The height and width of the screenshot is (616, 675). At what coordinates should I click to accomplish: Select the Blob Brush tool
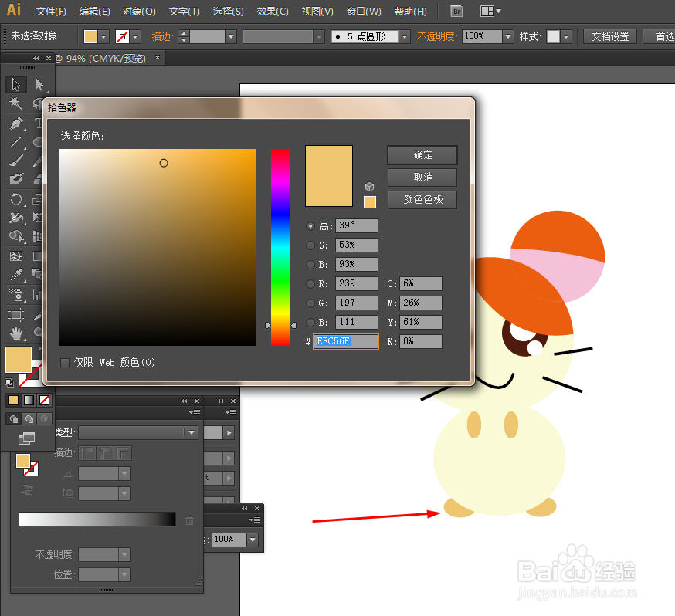tap(16, 179)
